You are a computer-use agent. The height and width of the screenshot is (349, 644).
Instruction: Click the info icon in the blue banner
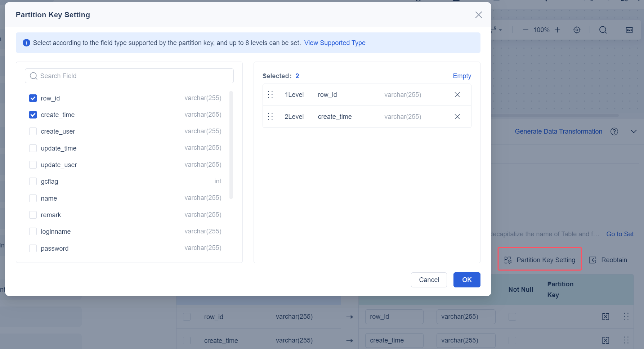click(26, 42)
